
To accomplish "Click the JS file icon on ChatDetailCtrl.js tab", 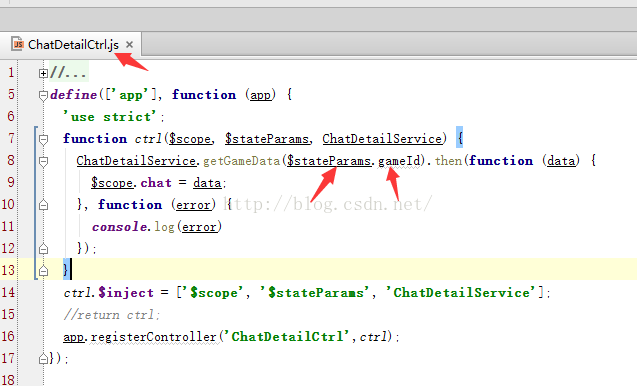I will pos(17,43).
